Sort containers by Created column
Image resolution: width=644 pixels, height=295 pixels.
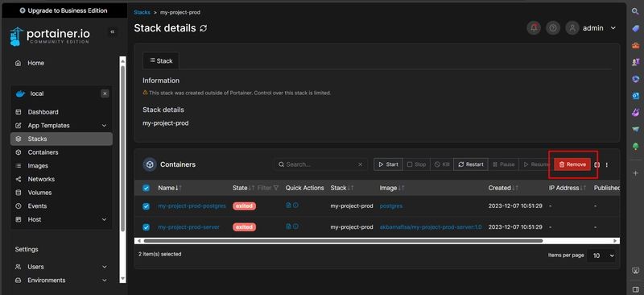[503, 188]
